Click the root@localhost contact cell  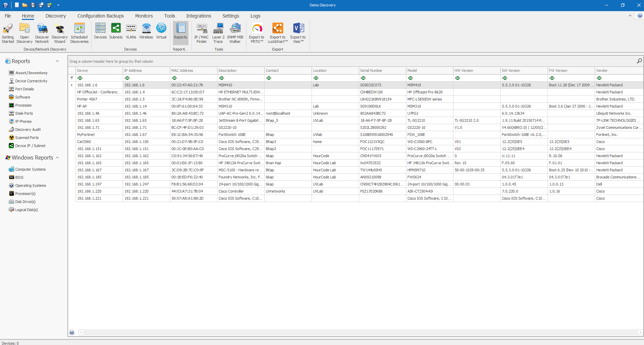[x=288, y=113]
